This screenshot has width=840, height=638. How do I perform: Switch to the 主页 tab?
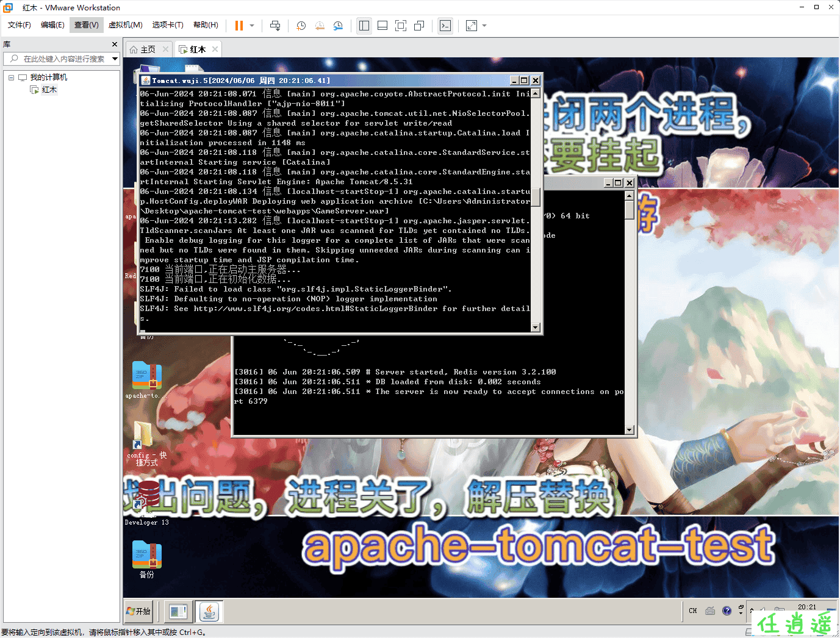tap(148, 49)
